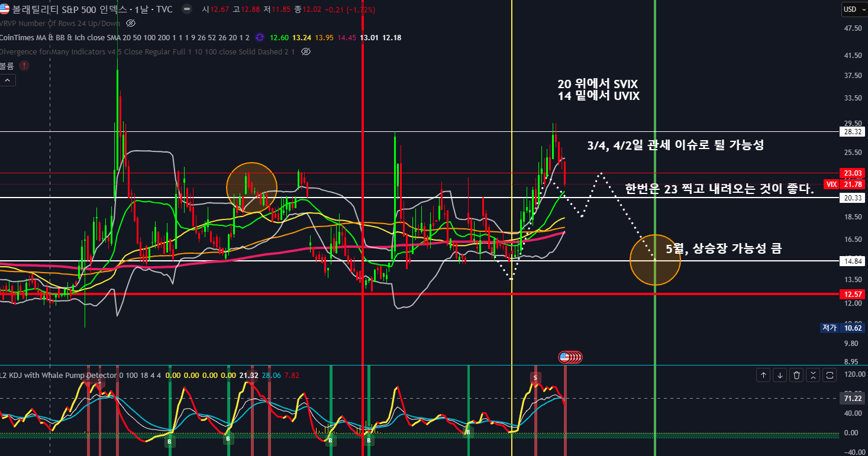This screenshot has width=868, height=456.
Task: Maximize the KDJ indicator pane
Action: pos(830,375)
